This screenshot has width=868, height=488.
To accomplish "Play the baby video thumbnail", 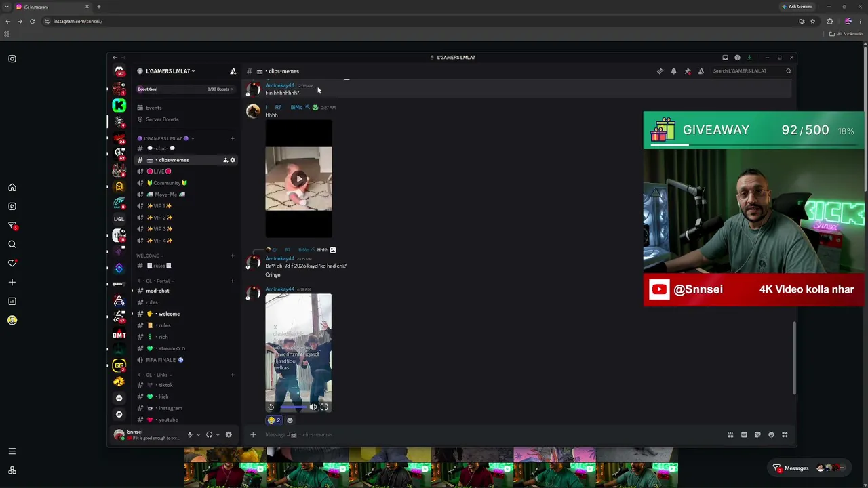I will tap(299, 179).
